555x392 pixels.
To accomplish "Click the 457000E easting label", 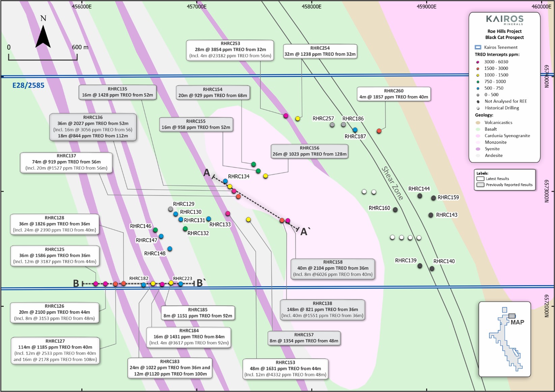I will pyautogui.click(x=197, y=6).
